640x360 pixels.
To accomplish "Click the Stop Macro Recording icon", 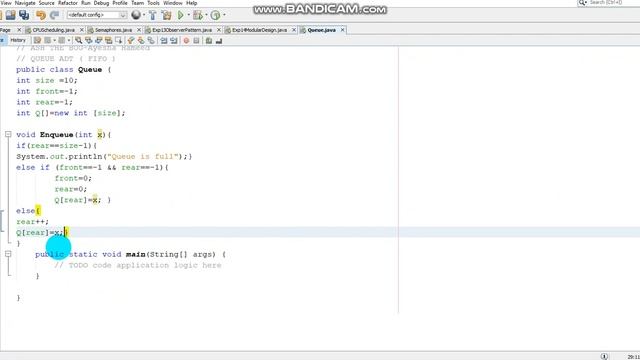I will 196,40.
